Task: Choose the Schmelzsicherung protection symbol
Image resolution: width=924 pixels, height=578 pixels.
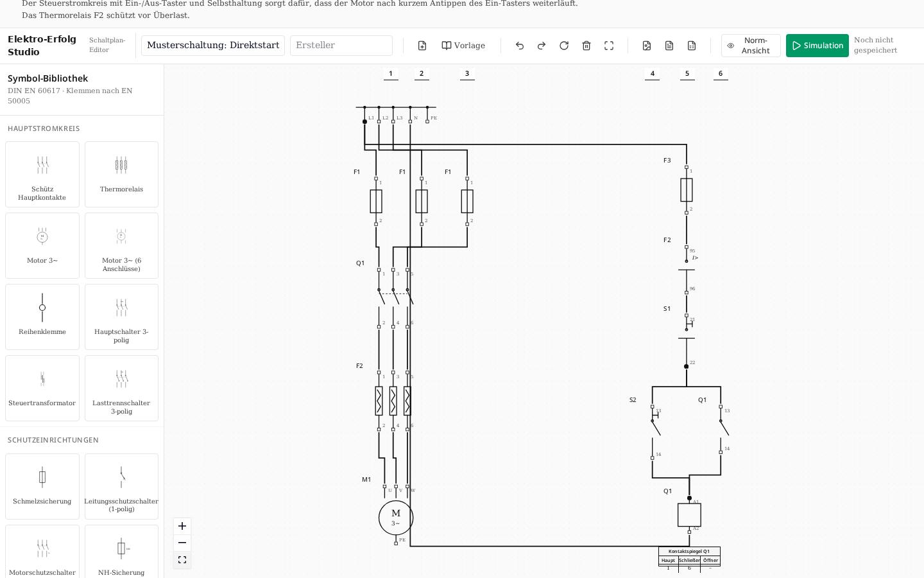Action: (x=42, y=486)
